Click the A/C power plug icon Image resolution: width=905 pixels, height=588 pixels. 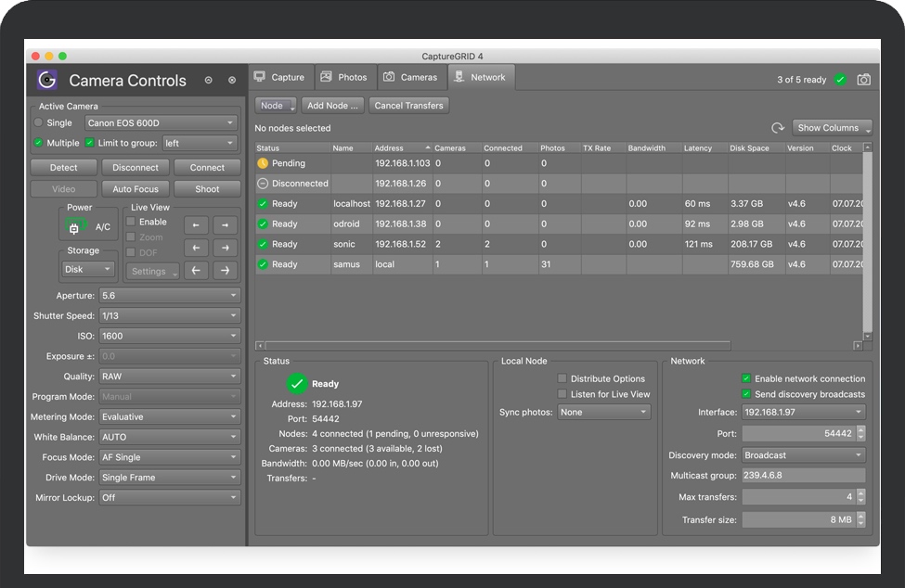click(x=73, y=226)
